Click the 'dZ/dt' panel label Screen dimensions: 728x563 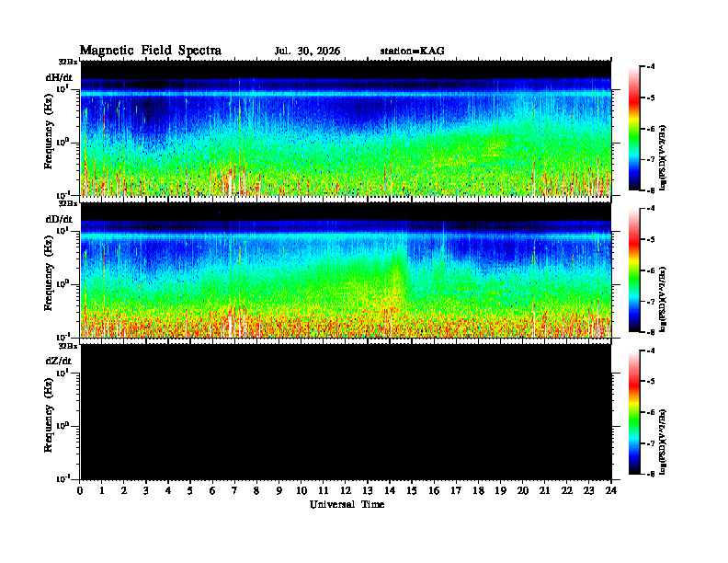59,361
